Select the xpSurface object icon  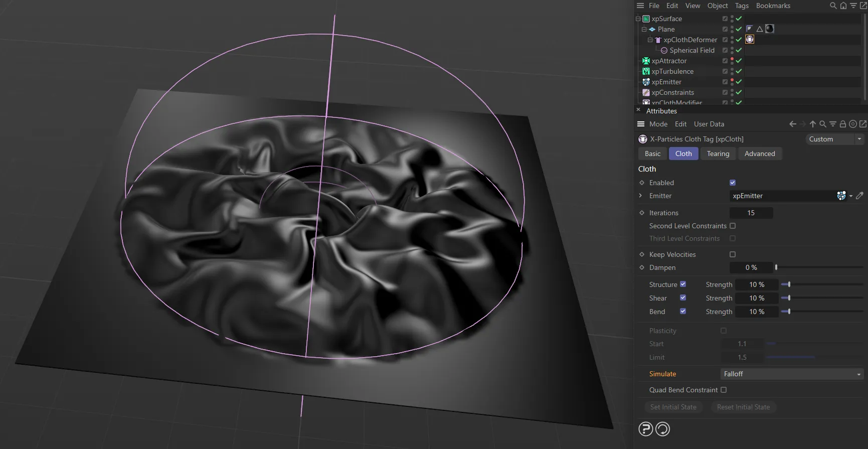pyautogui.click(x=646, y=19)
